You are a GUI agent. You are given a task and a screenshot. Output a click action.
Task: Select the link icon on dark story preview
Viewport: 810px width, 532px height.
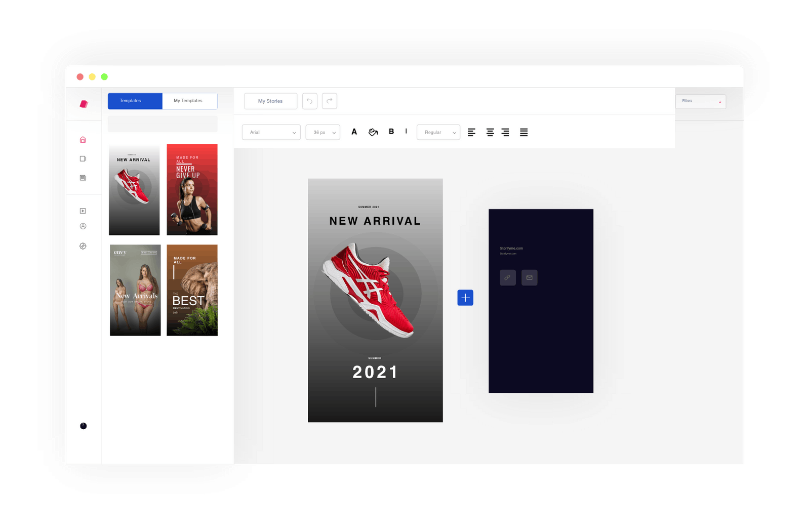[x=507, y=277]
